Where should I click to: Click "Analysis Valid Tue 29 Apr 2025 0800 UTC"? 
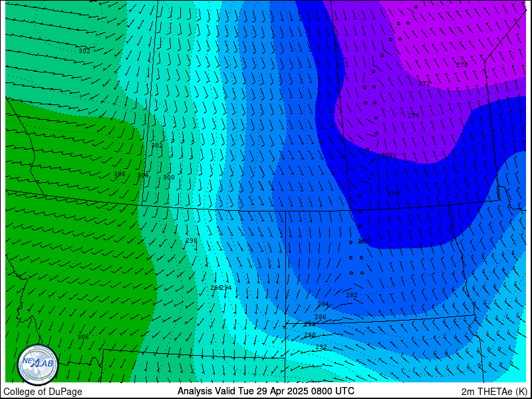click(265, 390)
